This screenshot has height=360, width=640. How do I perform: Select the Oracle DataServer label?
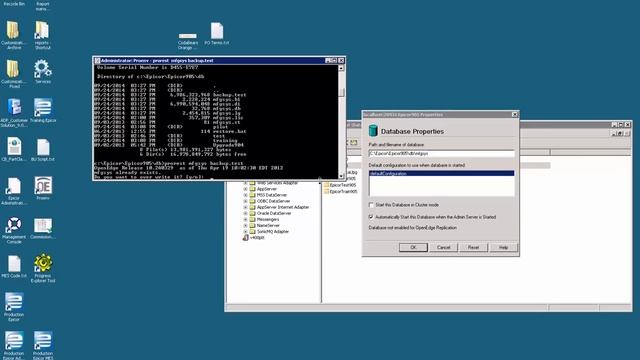click(274, 213)
